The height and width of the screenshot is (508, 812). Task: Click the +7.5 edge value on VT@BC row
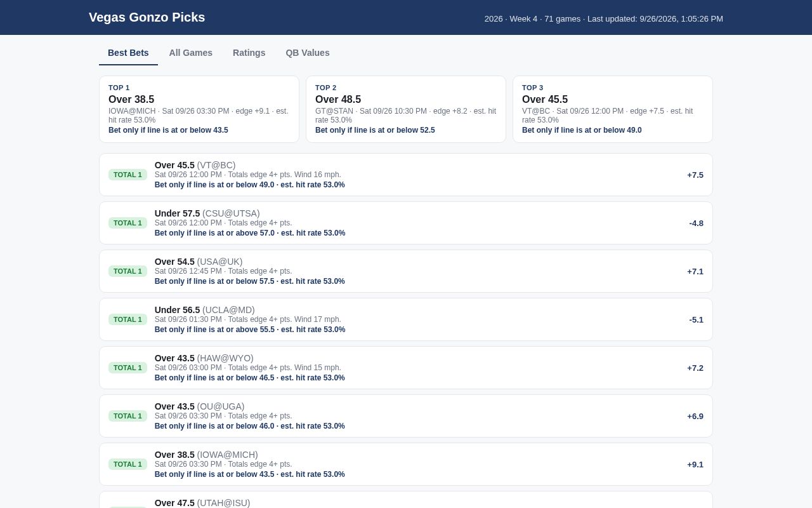pyautogui.click(x=695, y=175)
